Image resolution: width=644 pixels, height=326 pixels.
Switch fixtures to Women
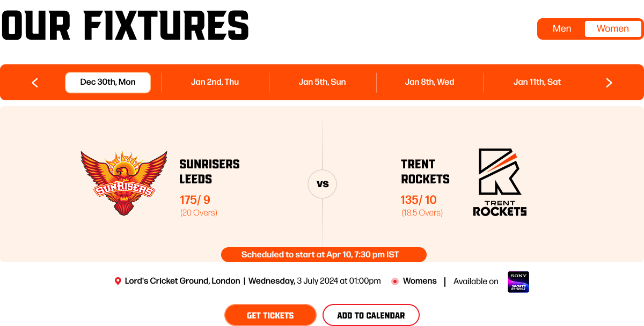[x=612, y=29]
